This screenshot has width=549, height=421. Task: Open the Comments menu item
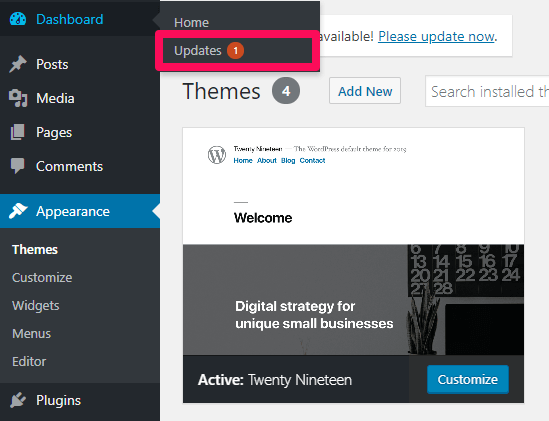click(x=80, y=166)
